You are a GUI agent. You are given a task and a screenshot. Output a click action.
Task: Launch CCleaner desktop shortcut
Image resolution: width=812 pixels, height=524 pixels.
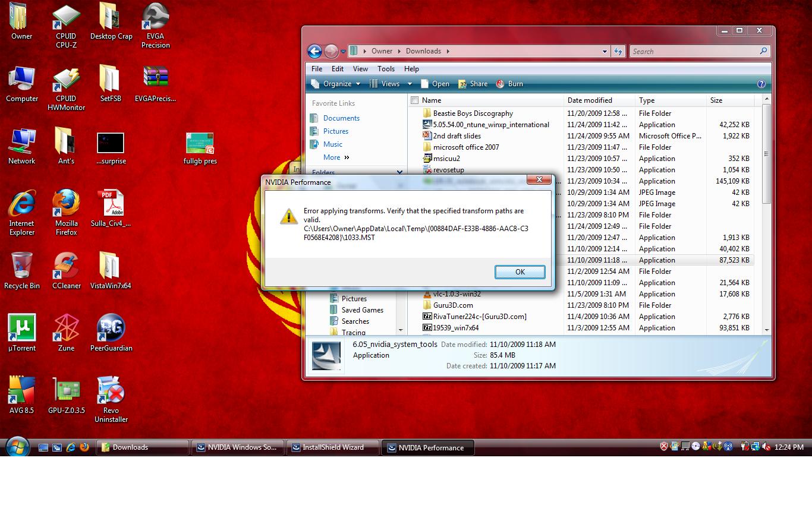coord(66,272)
